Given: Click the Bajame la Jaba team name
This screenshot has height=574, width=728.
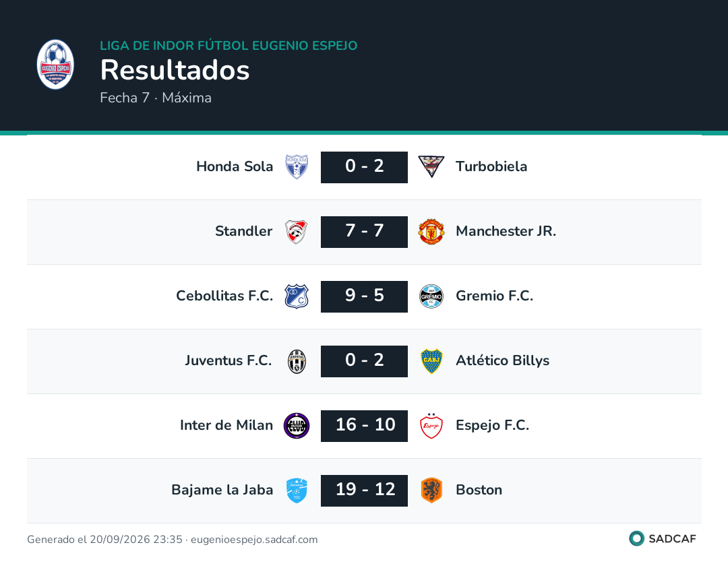Looking at the screenshot, I should (222, 490).
